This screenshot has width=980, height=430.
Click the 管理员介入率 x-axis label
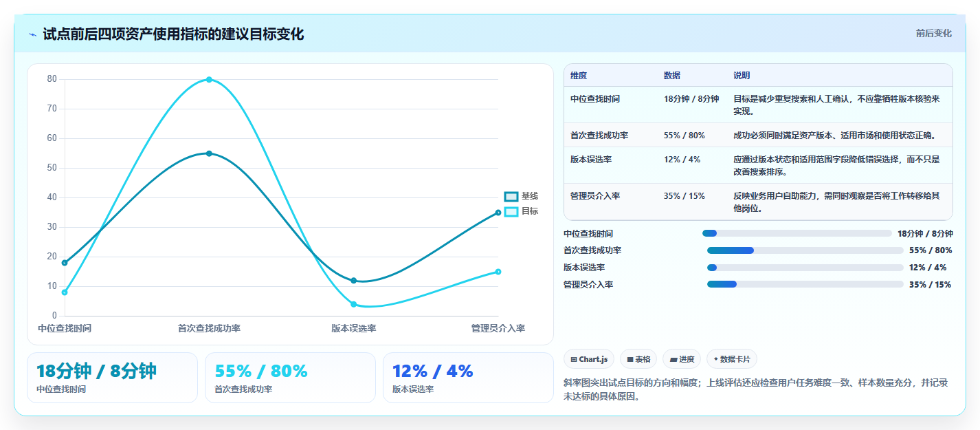(x=498, y=329)
